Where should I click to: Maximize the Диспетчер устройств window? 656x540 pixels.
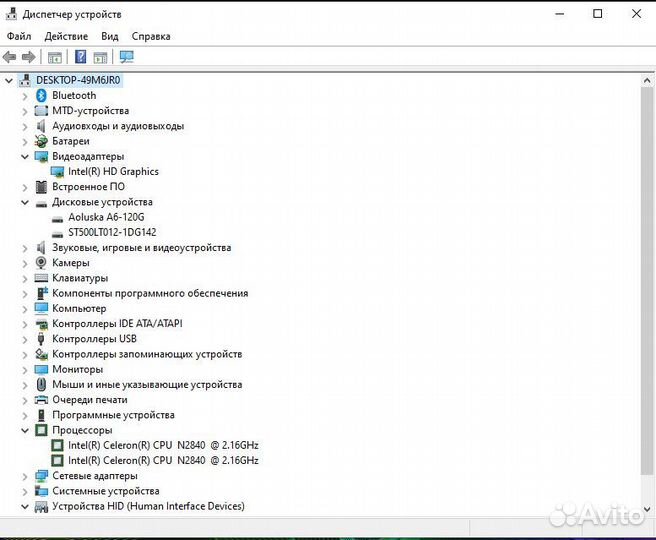tap(598, 14)
